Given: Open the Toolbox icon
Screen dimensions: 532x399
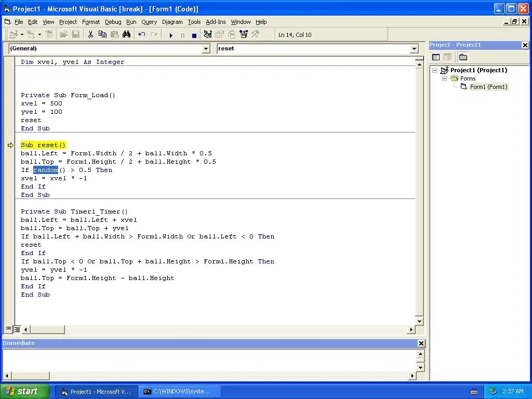Looking at the screenshot, I should click(256, 35).
